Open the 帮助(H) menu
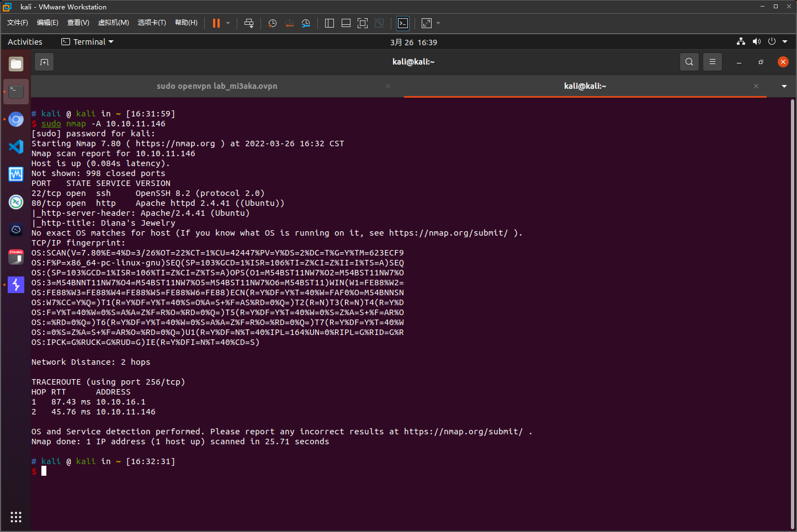 coord(186,23)
